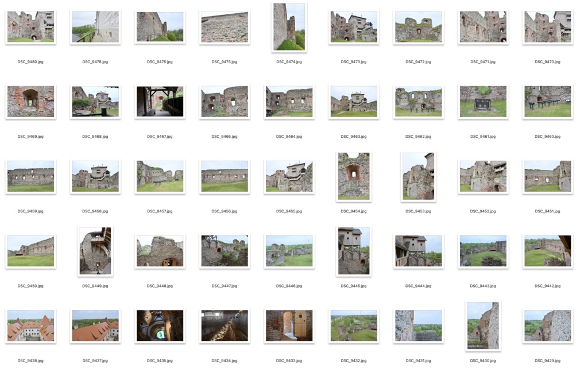The image size is (588, 372).
Task: Select the DSC_9470.jpg thumbnail
Action: coord(547,26)
